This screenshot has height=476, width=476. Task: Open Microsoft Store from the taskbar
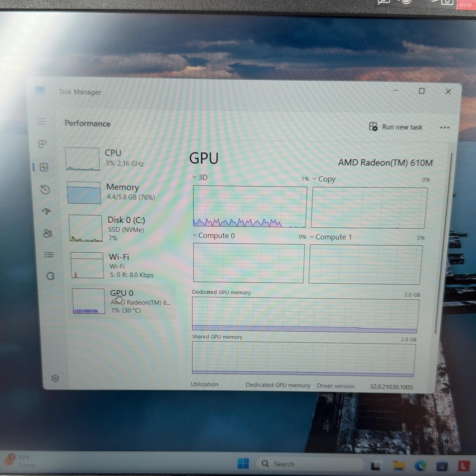tap(441, 466)
